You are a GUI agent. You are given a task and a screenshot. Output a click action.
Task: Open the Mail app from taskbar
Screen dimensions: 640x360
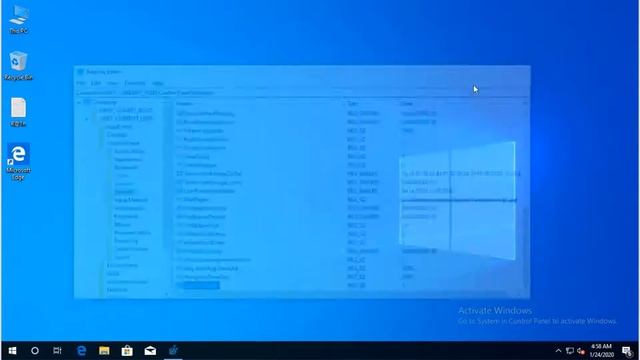(150, 351)
